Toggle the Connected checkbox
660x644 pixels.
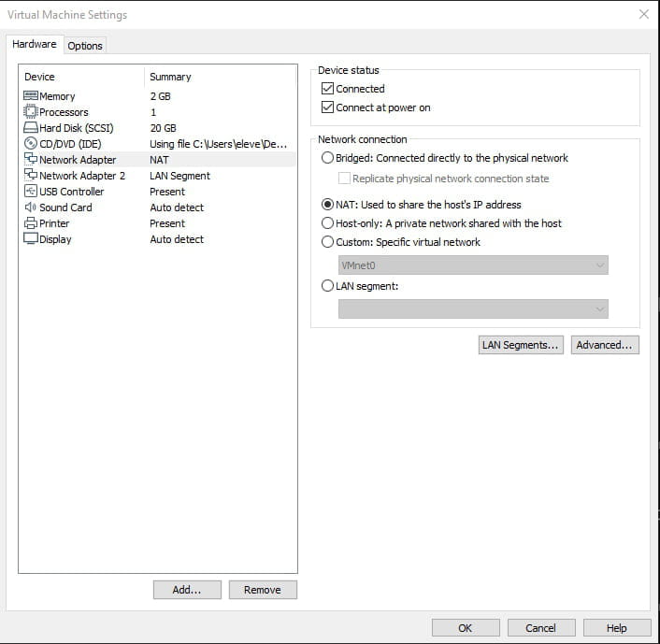pyautogui.click(x=327, y=89)
